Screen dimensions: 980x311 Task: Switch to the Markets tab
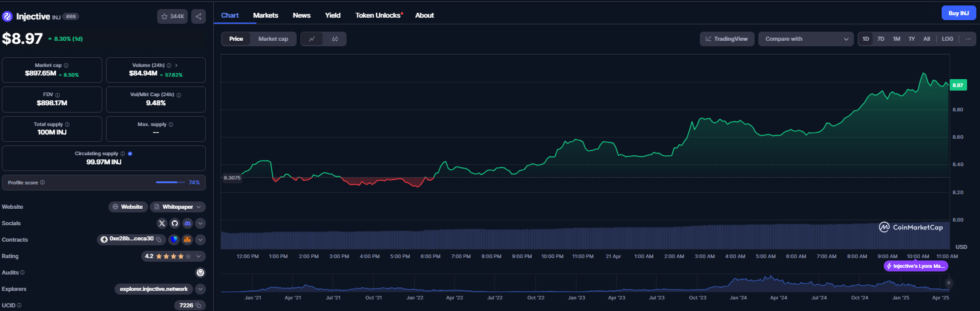[266, 15]
